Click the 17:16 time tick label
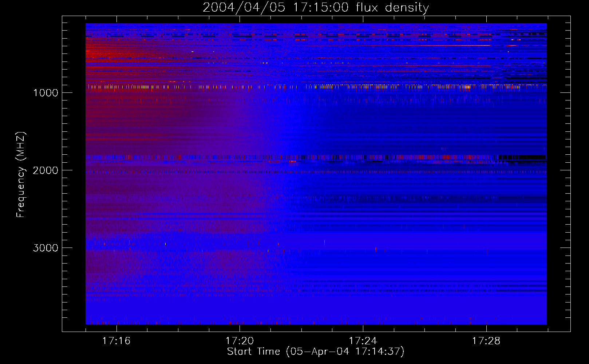 pos(116,341)
